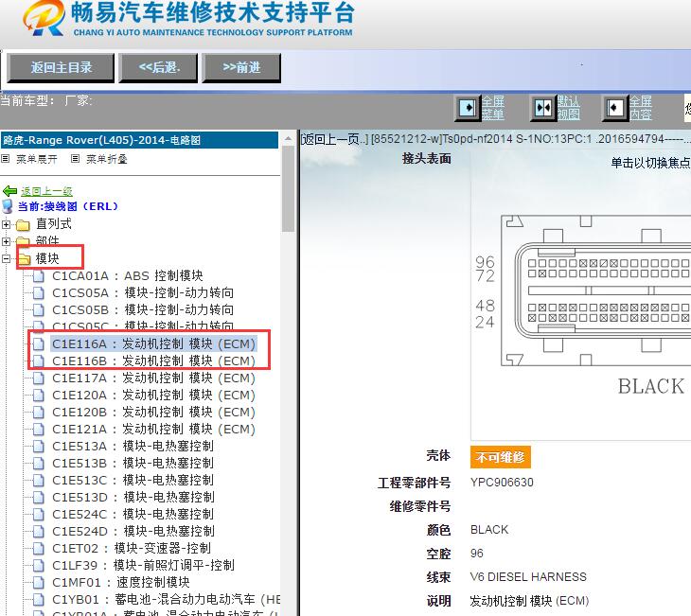The width and height of the screenshot is (691, 616).
Task: Select V6 DIESEL HARNESS text
Action: [x=528, y=577]
